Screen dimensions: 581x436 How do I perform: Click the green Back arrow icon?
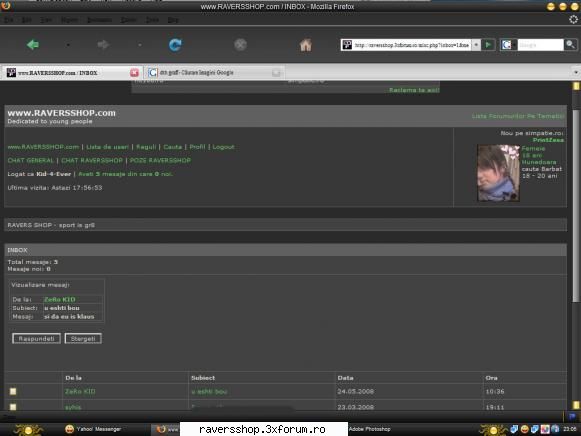point(33,45)
